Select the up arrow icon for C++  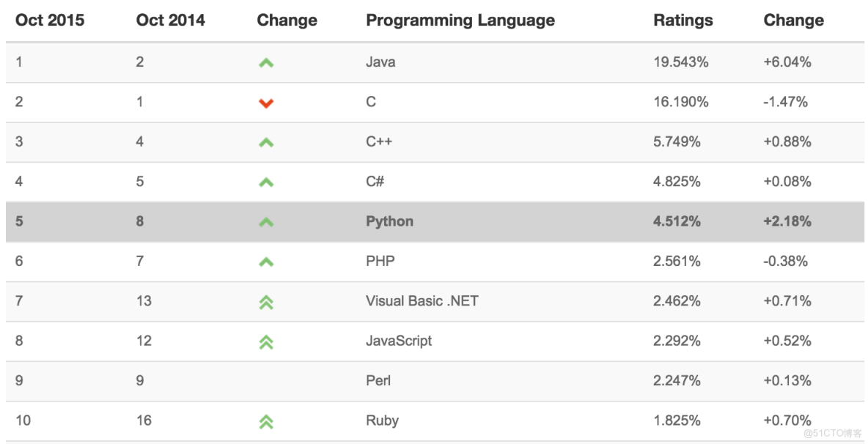[x=267, y=142]
